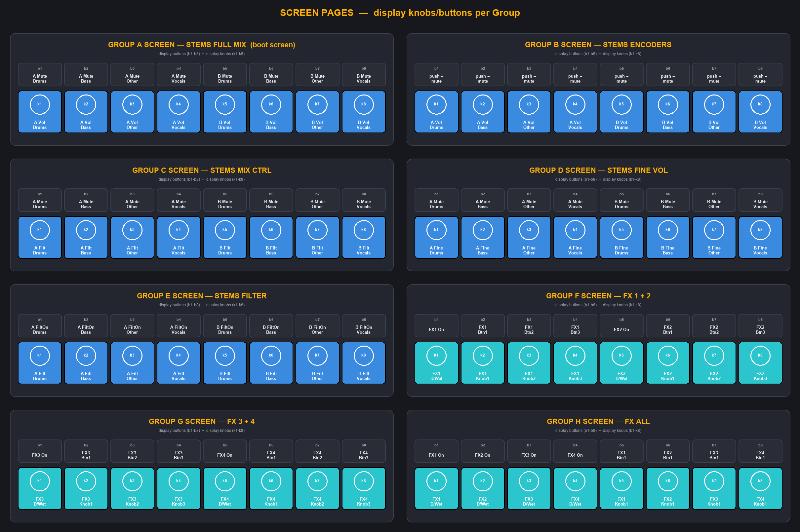Toggle b8 B FiltOn Vocals in Group E
The width and height of the screenshot is (800, 532).
[x=364, y=325]
